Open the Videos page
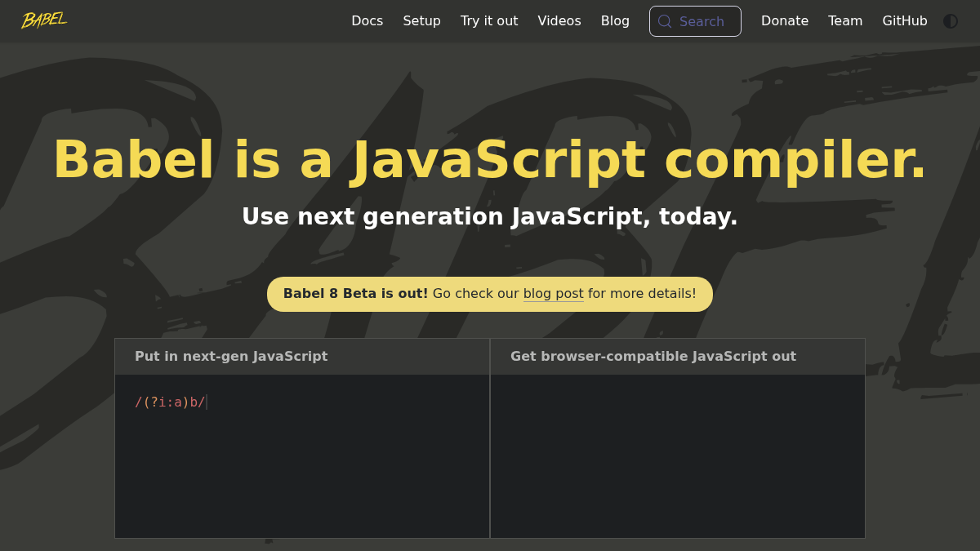980x551 pixels. [x=559, y=21]
